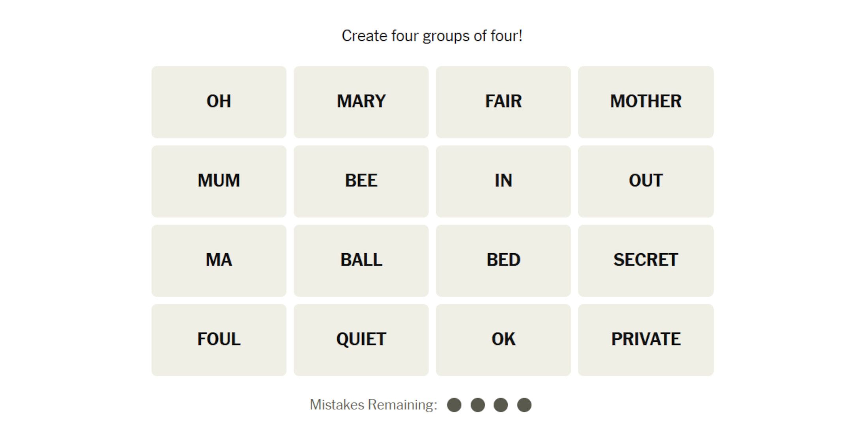Select the IN word tile
868x434 pixels.
point(503,181)
